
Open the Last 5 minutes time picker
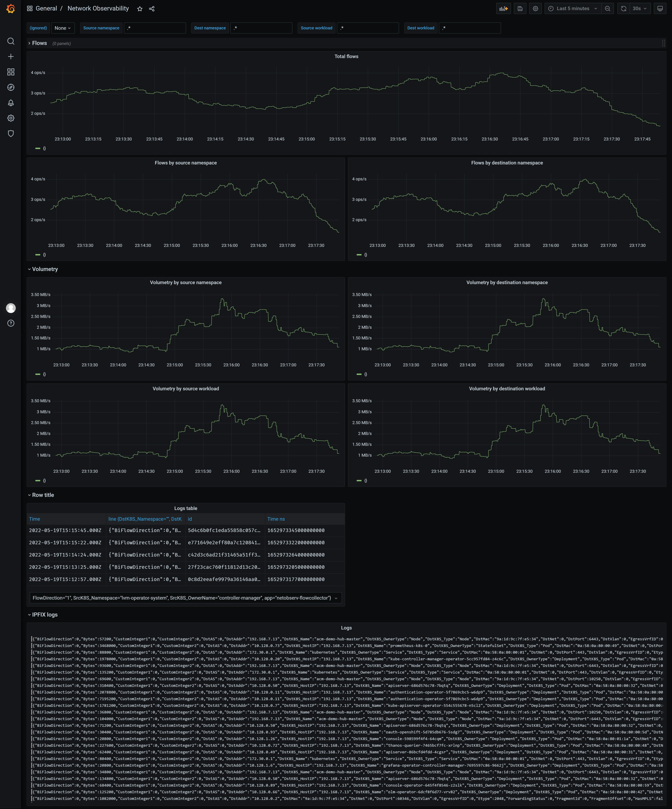[573, 8]
